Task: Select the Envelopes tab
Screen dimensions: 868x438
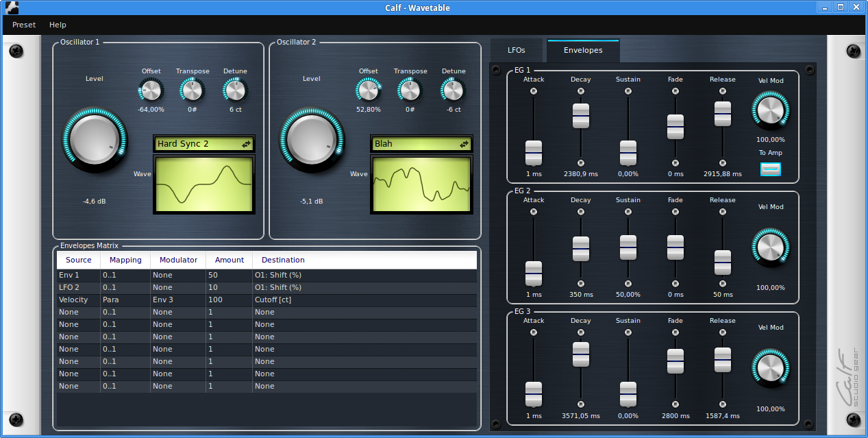Action: [x=583, y=50]
